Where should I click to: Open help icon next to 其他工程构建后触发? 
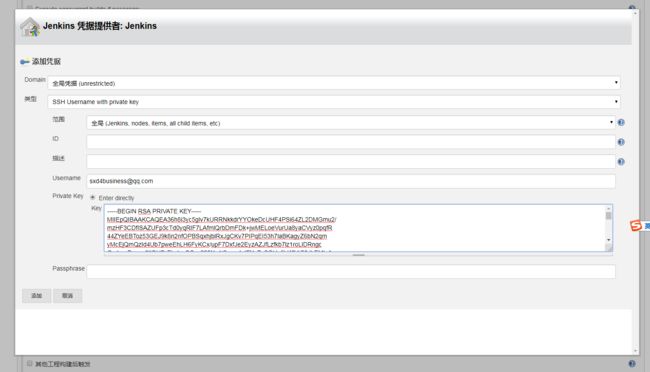pyautogui.click(x=632, y=364)
